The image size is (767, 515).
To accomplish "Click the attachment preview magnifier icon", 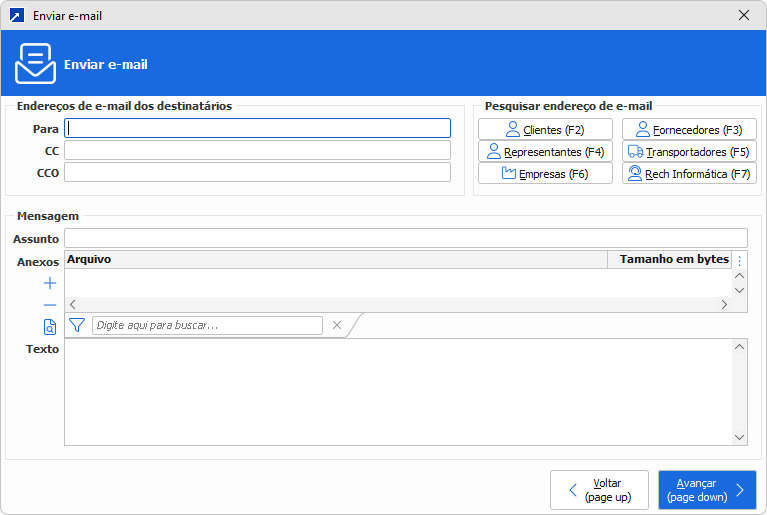I will (x=50, y=326).
